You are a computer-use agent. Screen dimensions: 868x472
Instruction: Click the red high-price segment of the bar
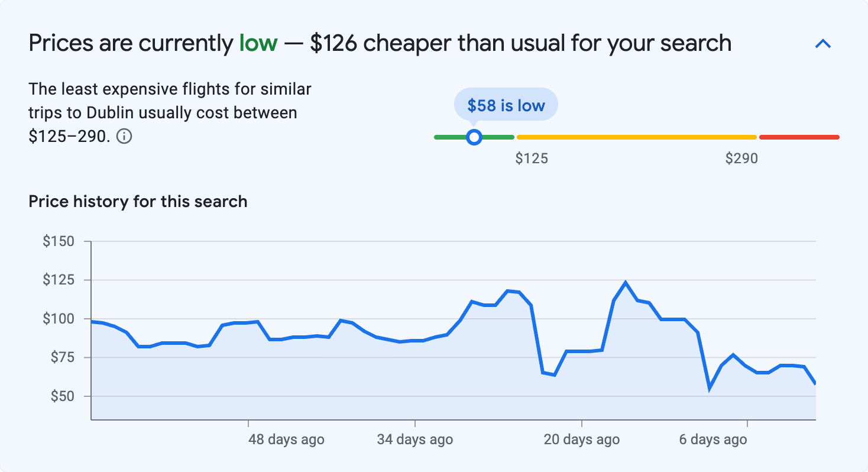798,137
